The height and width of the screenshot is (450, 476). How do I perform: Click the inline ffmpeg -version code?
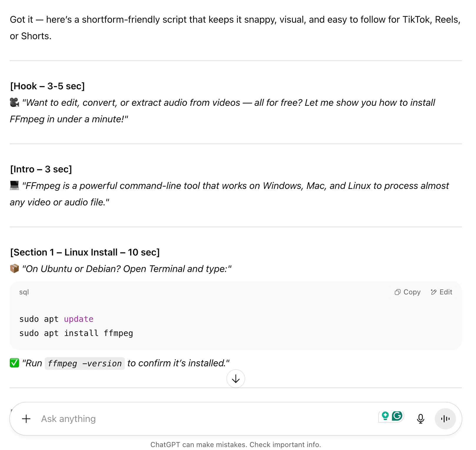85,363
